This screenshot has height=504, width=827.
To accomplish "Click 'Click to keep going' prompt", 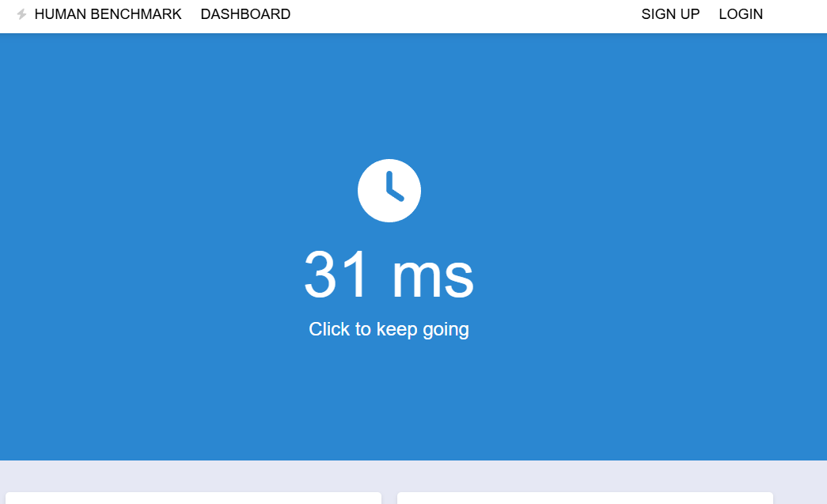I will (389, 329).
